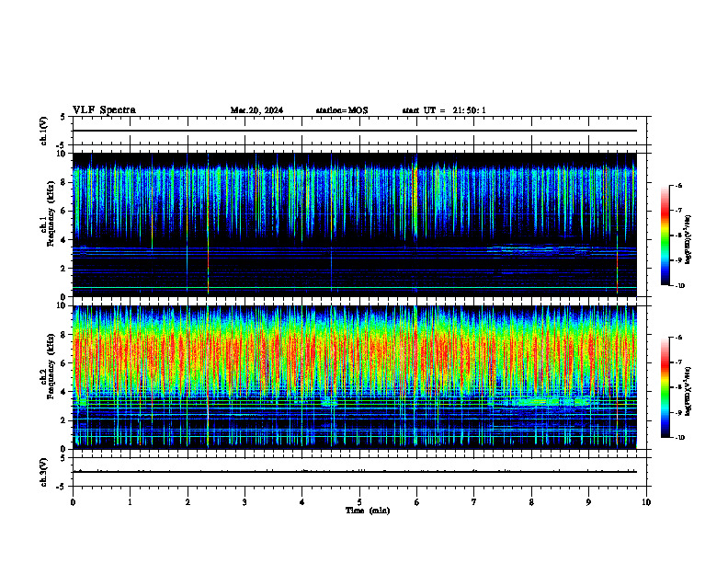Click the "VLF Spectra" title text
This screenshot has height=563, width=728.
click(104, 110)
